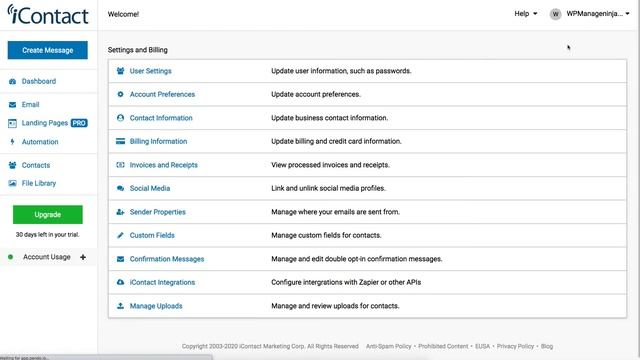Click the Contact Information person icon
This screenshot has height=360, width=640.
pyautogui.click(x=120, y=118)
